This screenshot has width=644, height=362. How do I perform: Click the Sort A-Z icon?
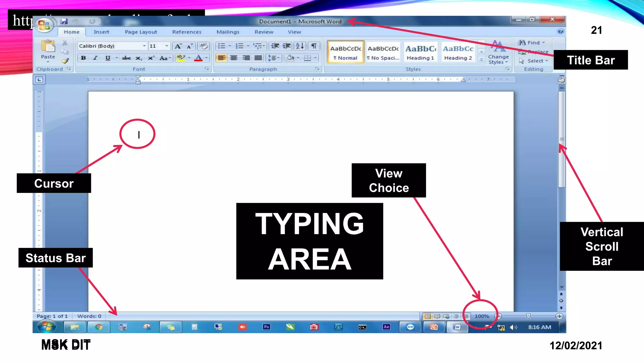(x=300, y=46)
